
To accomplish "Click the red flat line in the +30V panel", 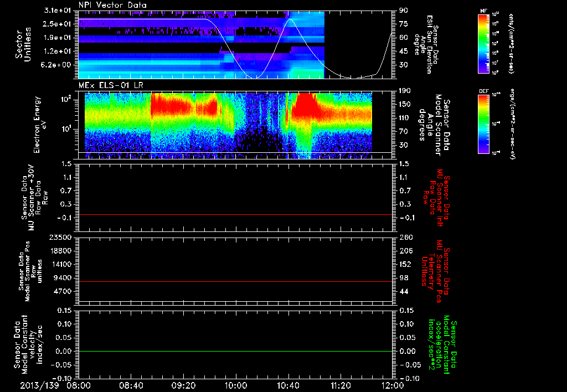I will point(235,214).
